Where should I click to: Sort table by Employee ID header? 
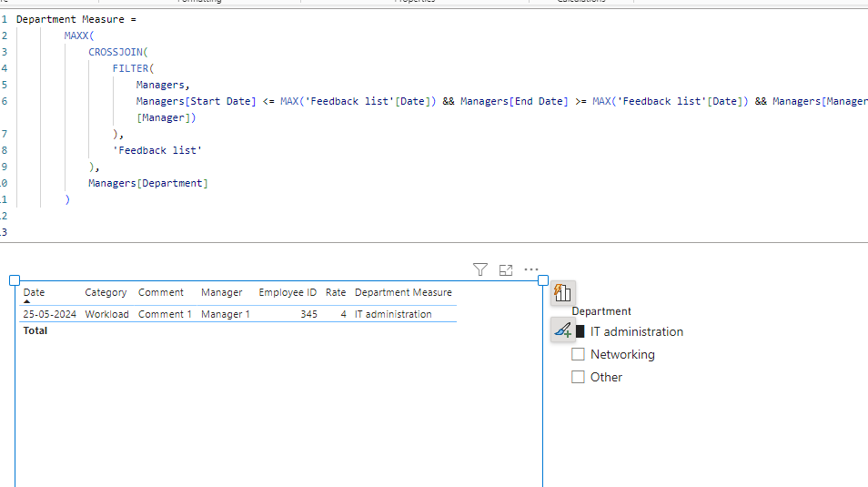pyautogui.click(x=288, y=292)
